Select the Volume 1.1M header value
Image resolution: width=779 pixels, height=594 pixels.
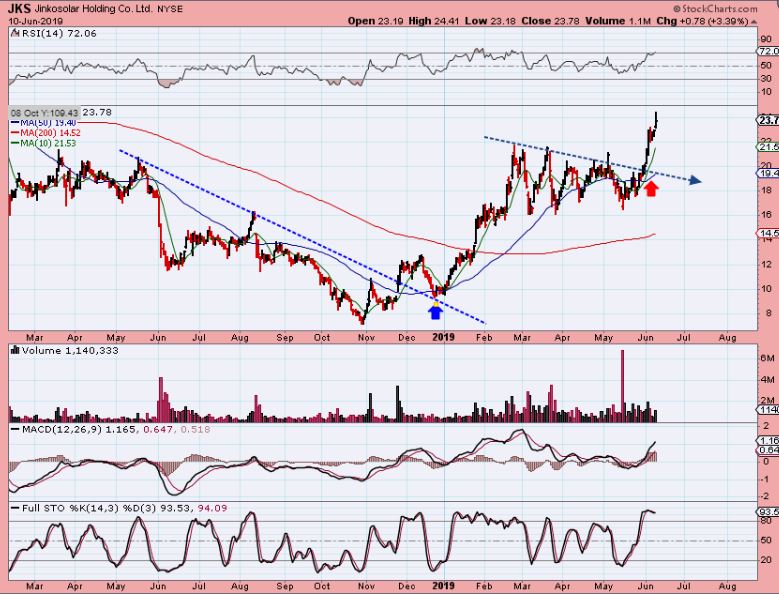pos(618,21)
